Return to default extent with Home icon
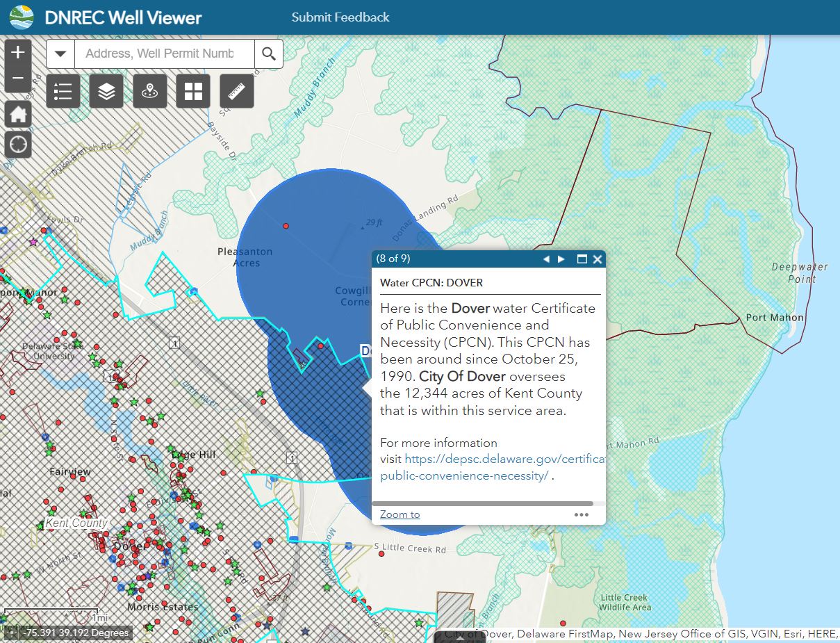The height and width of the screenshot is (643, 840). [x=17, y=113]
